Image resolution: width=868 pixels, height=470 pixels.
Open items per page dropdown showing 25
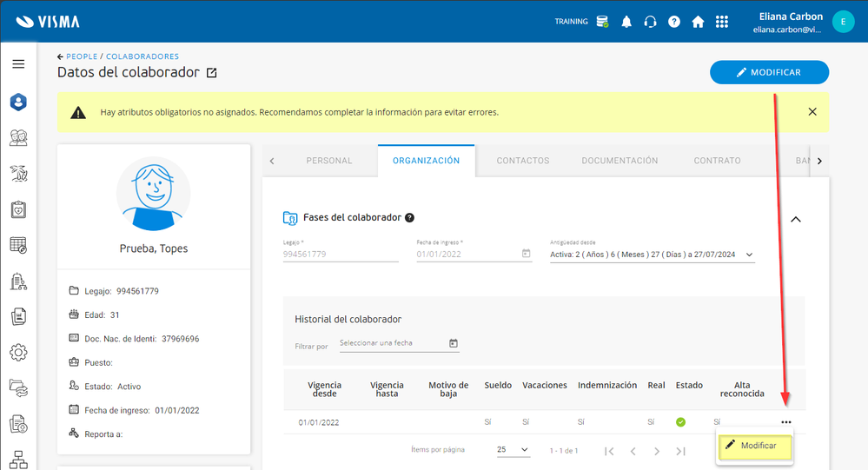pos(513,450)
